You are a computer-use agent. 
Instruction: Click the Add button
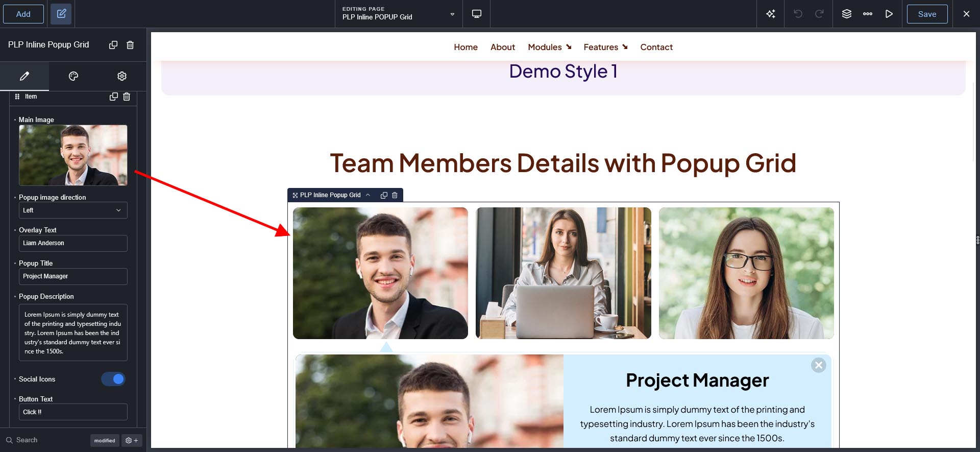[23, 14]
